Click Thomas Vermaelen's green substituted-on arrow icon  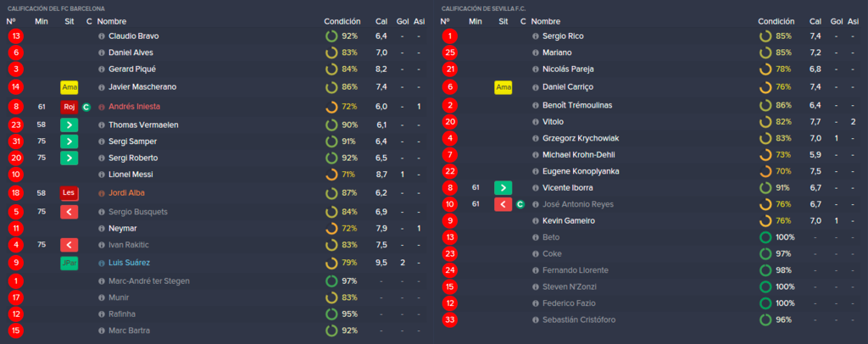pos(70,125)
